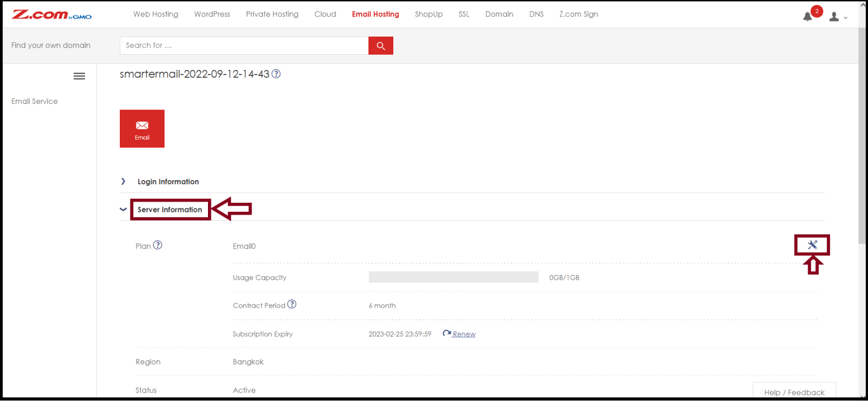Click the help icon next to Contract Period
This screenshot has width=868, height=401.
pyautogui.click(x=292, y=304)
